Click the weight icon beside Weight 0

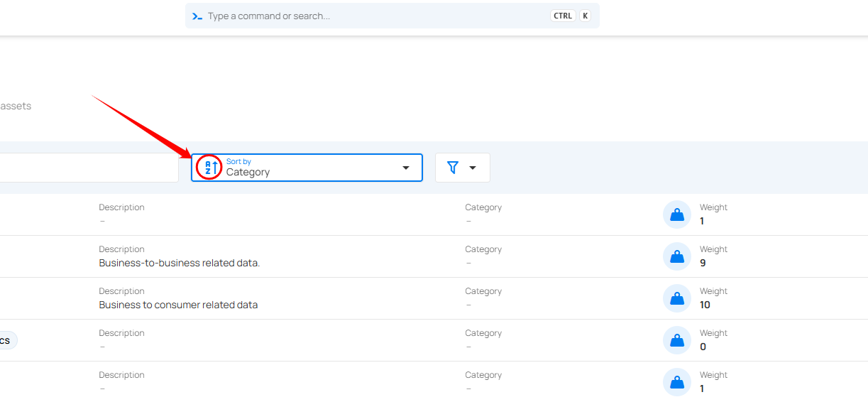[x=677, y=340]
